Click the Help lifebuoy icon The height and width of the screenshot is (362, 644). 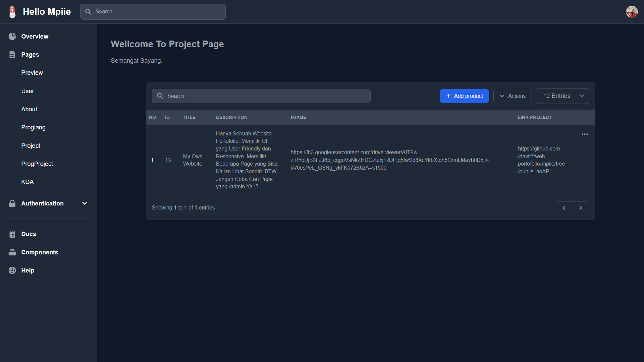[x=12, y=270]
